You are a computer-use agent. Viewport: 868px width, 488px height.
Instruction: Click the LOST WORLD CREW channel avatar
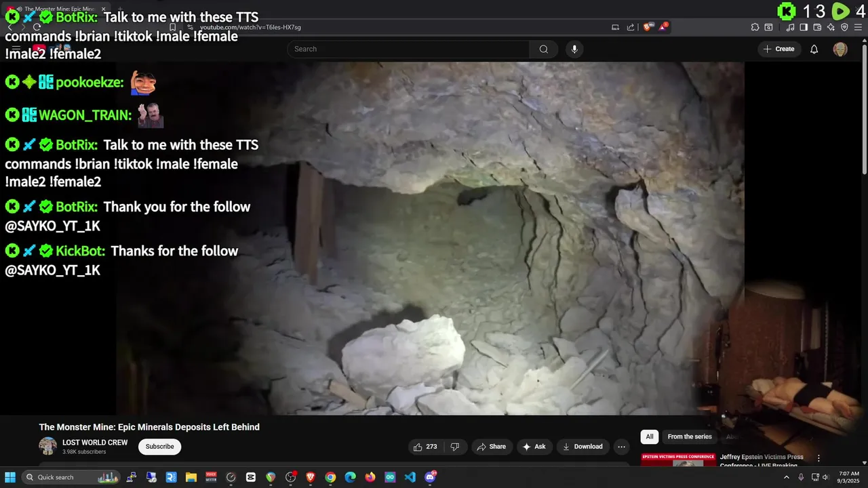coord(47,446)
